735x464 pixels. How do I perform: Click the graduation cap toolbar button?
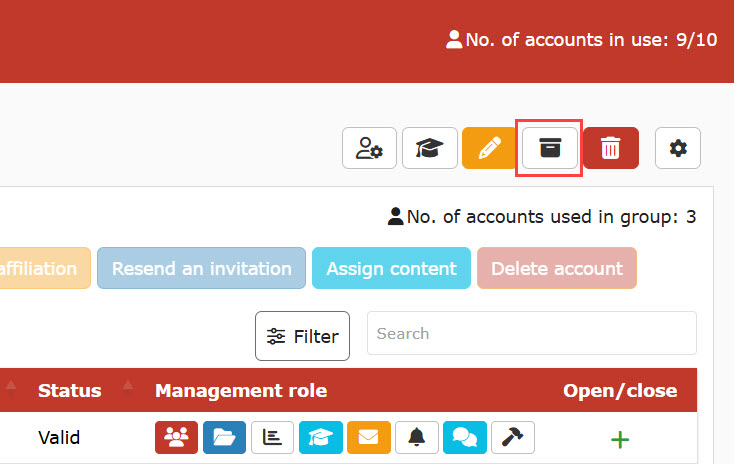click(430, 149)
